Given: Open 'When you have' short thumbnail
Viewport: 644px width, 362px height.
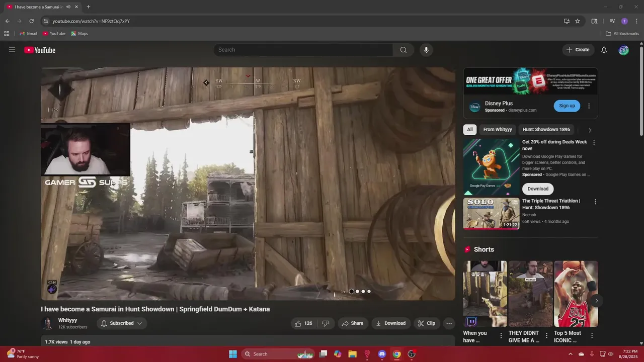Looking at the screenshot, I should pos(485,294).
